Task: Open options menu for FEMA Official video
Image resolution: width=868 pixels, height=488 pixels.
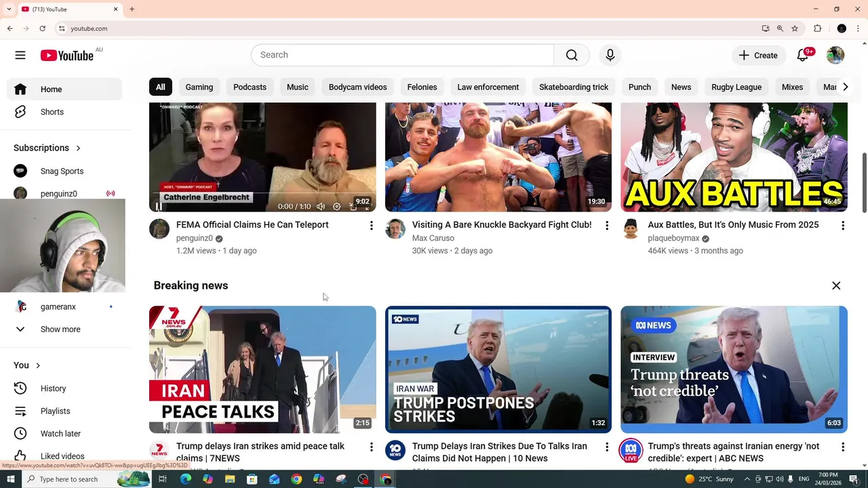Action: 371,226
